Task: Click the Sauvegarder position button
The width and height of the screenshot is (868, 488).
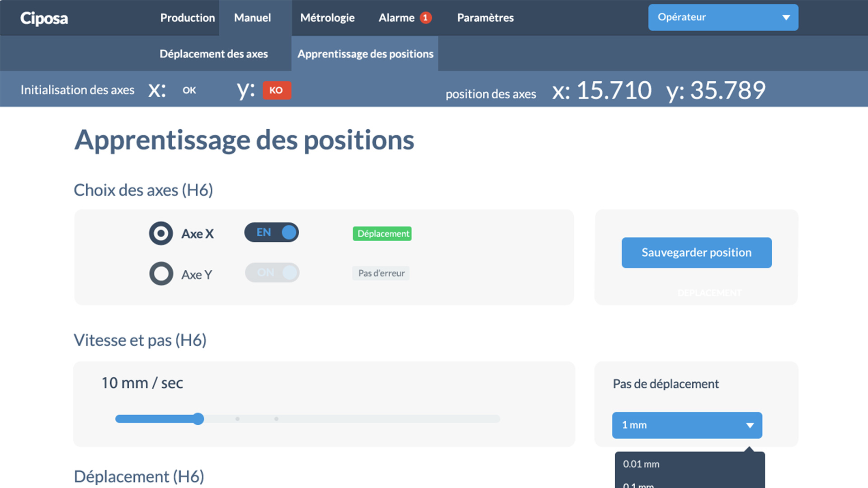Action: (696, 253)
